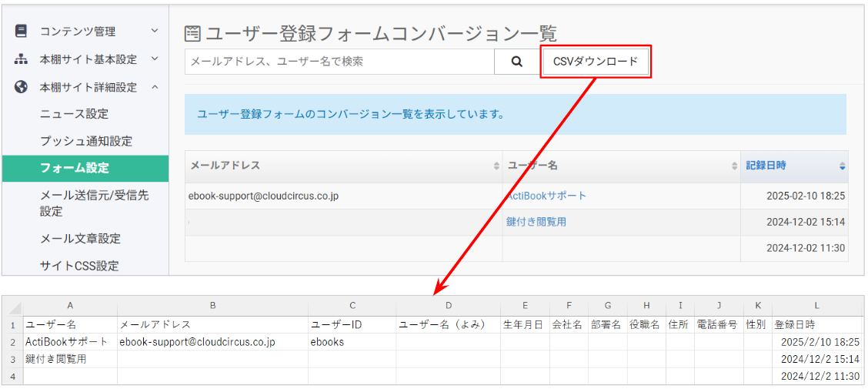Toggle the 記録日時 sort order arrow
Screen dimensions: 868x389
coord(842,166)
